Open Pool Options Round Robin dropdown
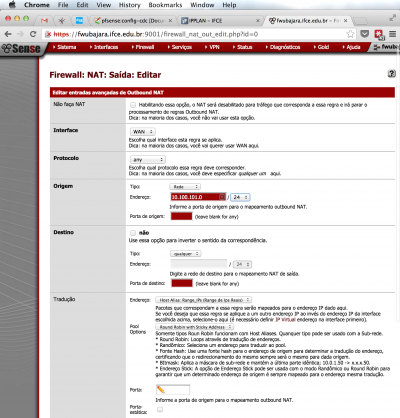400x418 pixels. (x=195, y=327)
